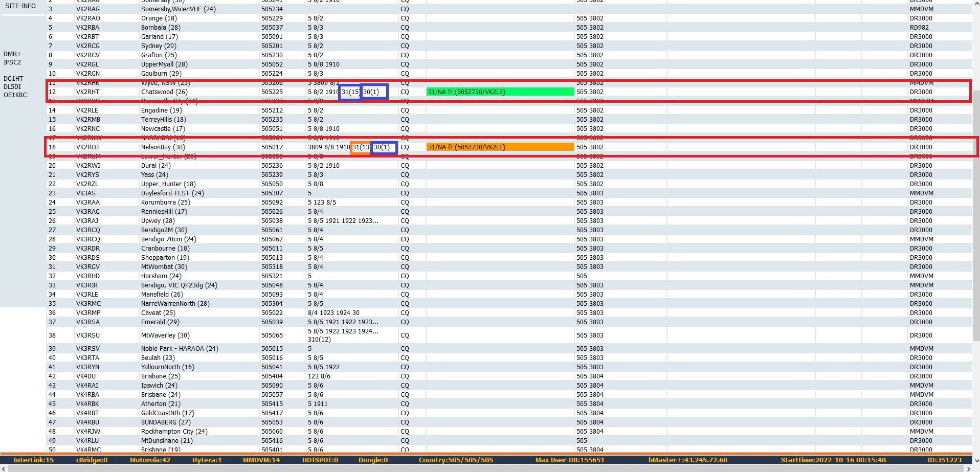Click the right arrow of horizontal scrollbar
The image size is (980, 472).
(x=969, y=468)
